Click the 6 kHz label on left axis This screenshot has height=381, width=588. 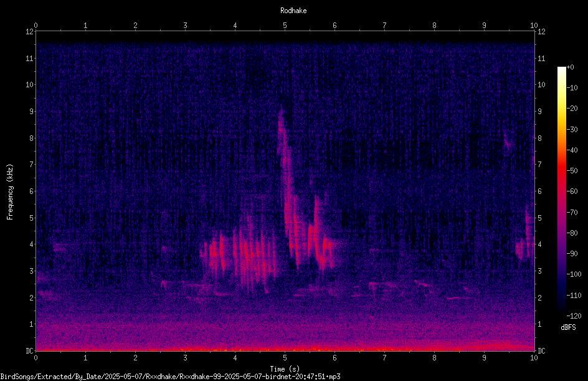tap(31, 191)
